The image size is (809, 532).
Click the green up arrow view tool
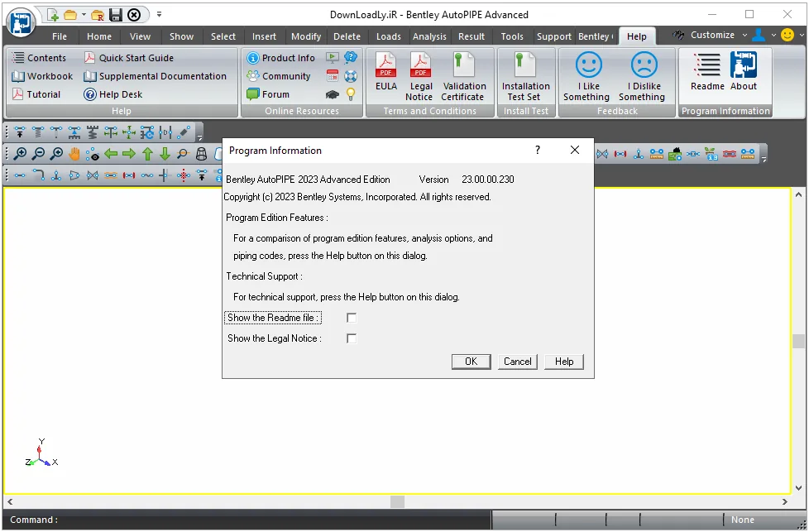(x=147, y=154)
